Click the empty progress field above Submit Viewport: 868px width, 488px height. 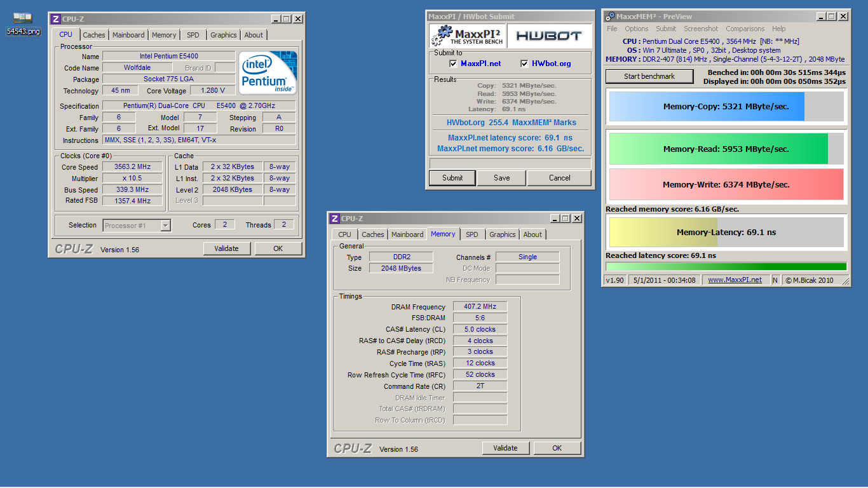(510, 164)
